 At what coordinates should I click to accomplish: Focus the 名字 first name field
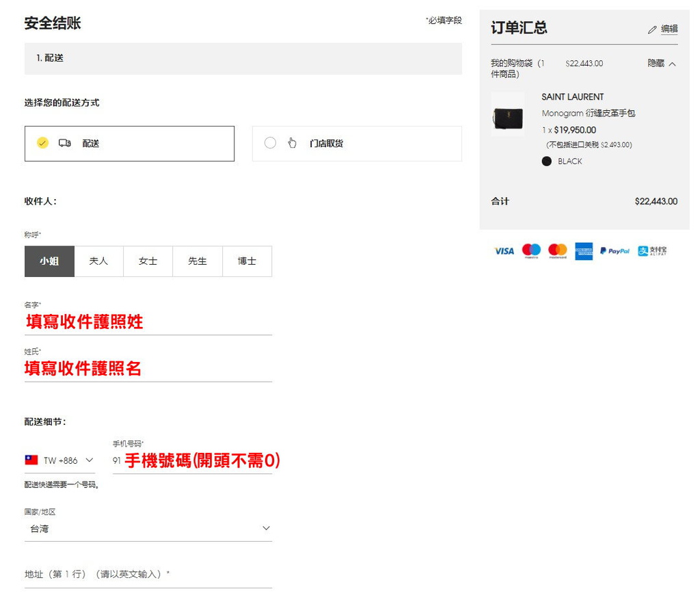click(148, 322)
